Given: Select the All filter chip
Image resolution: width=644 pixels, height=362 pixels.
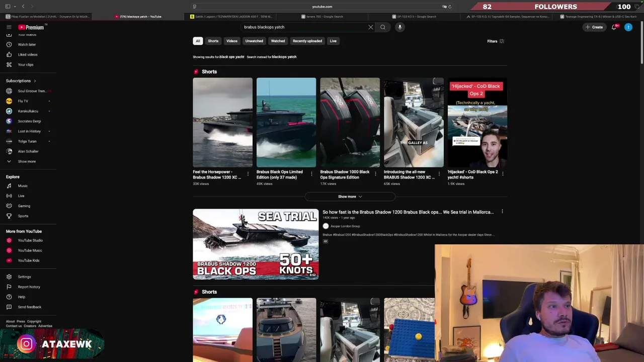Looking at the screenshot, I should [198, 41].
